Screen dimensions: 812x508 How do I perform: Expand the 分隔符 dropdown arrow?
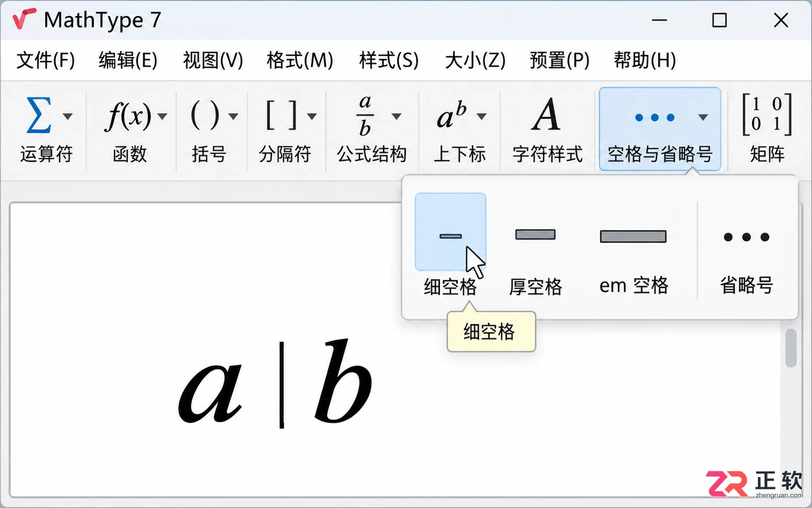312,117
